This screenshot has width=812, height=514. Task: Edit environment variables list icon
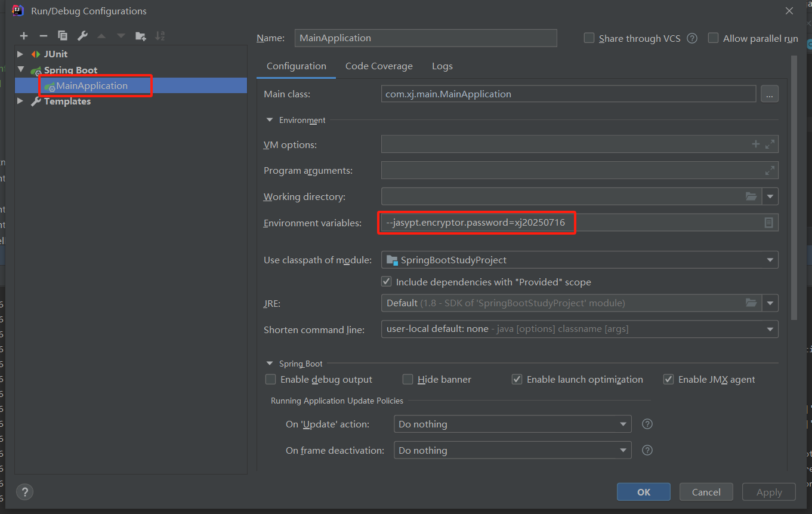coord(769,222)
